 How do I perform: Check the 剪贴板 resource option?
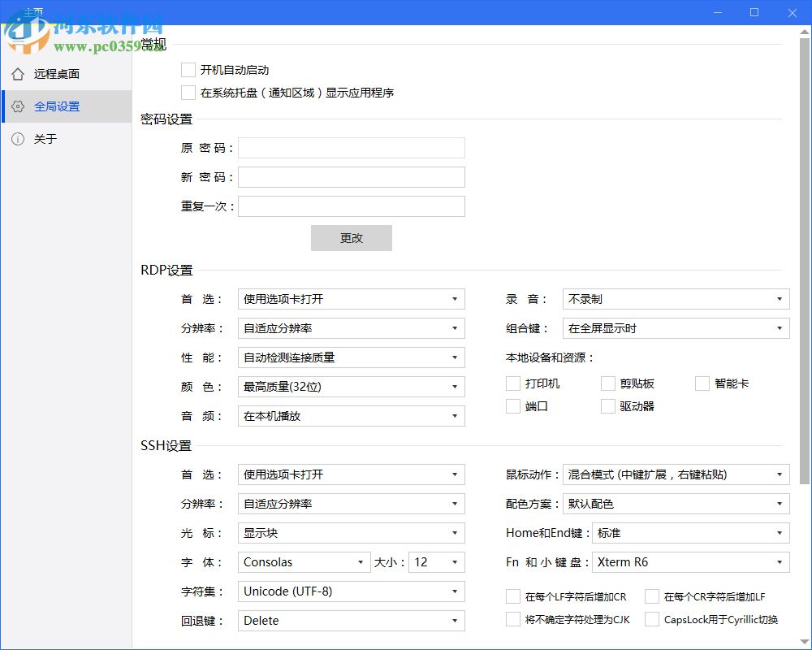point(607,383)
